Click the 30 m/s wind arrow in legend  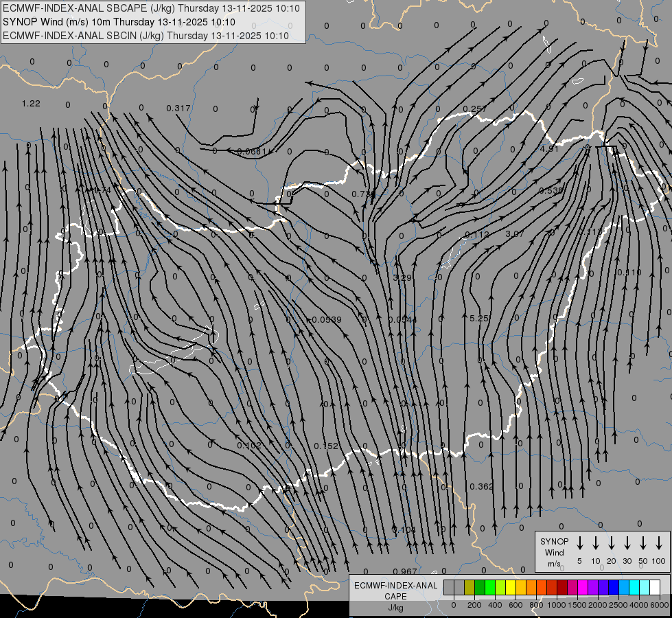coord(627,543)
